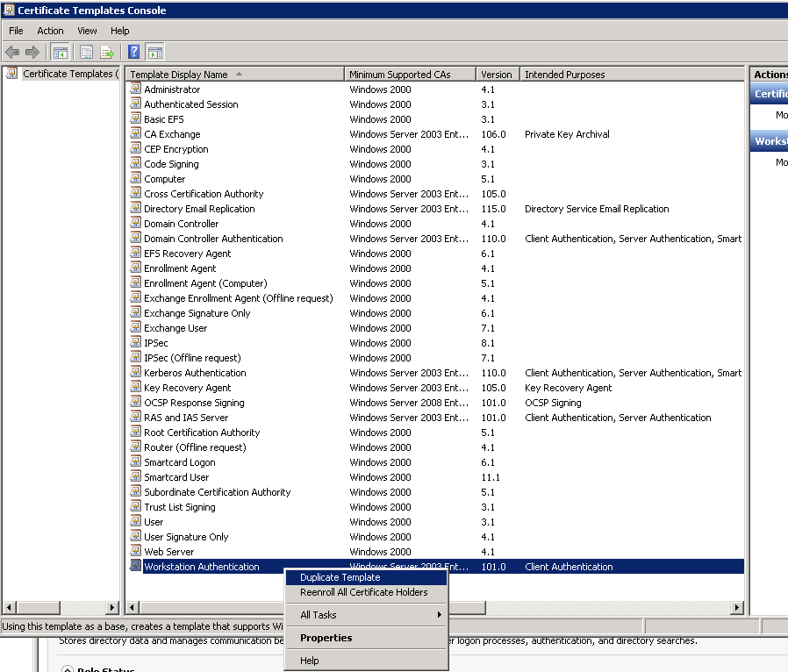Toggle the Show/Hide Action Pane toolbar icon
This screenshot has width=788, height=672.
click(154, 52)
